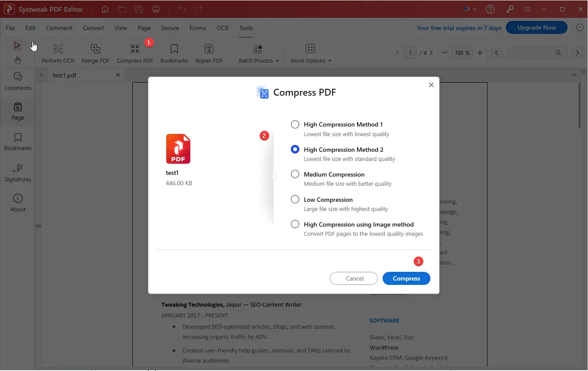The image size is (588, 371).
Task: Click the key license icon
Action: [x=510, y=9]
